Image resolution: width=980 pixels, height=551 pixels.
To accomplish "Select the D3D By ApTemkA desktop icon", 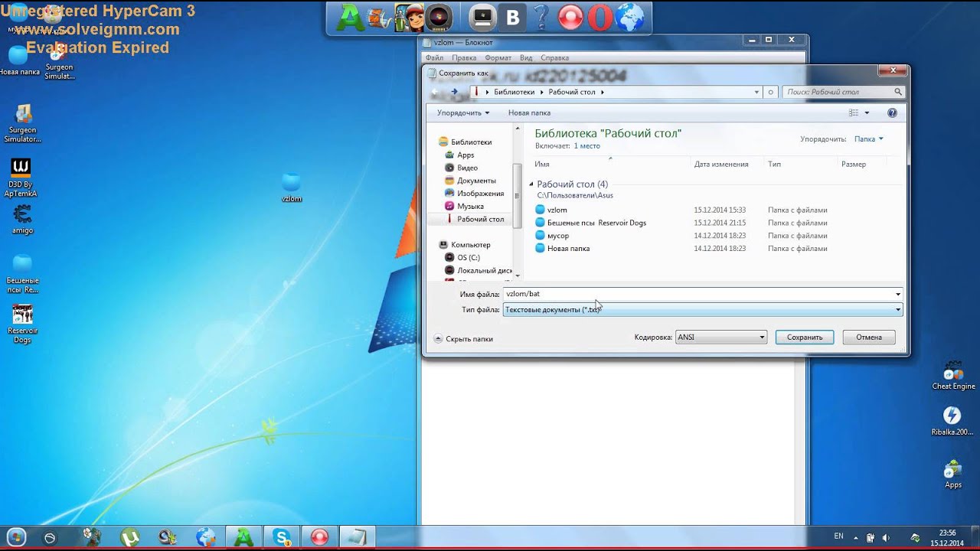I will [21, 178].
